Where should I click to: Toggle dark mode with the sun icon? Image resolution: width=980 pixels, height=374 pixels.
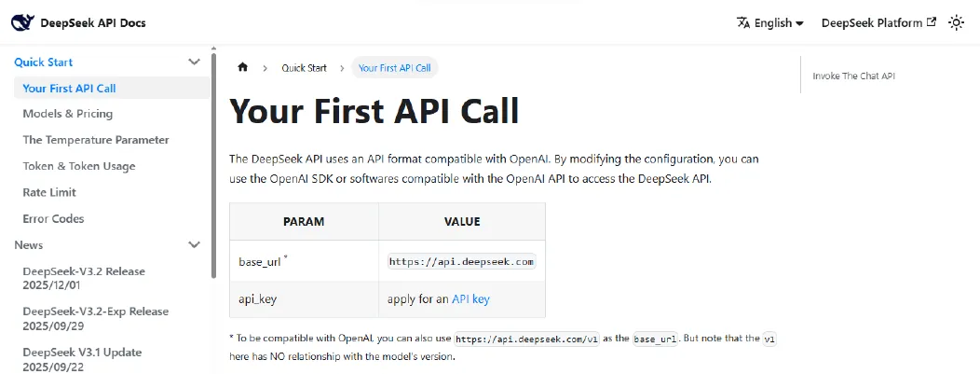956,23
